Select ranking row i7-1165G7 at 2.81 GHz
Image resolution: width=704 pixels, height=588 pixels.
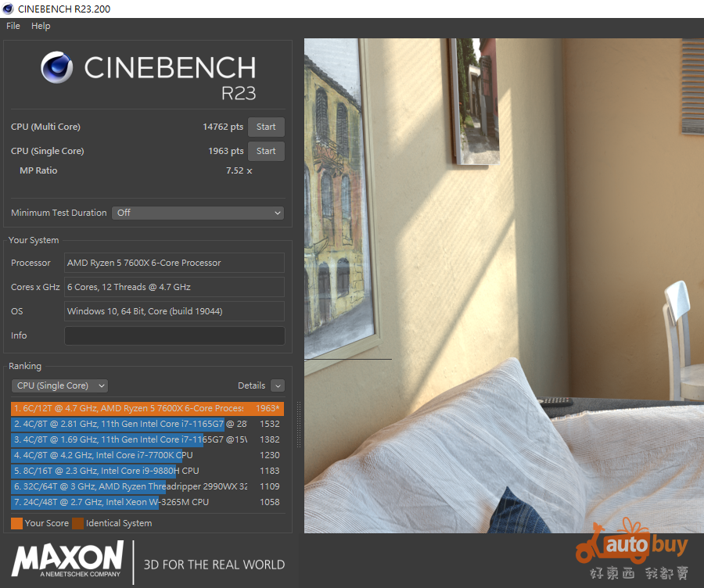click(147, 424)
